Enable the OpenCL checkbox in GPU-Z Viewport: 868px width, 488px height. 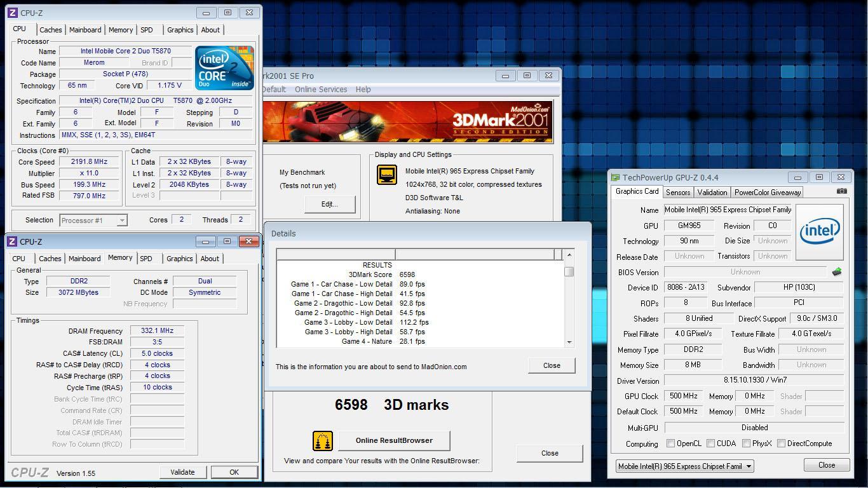pos(670,444)
